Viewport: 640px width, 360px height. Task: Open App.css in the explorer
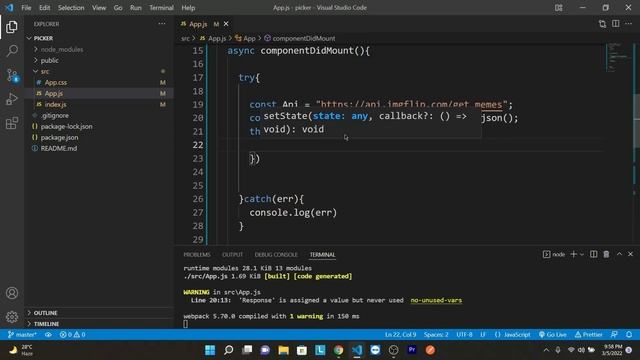click(x=99, y=82)
